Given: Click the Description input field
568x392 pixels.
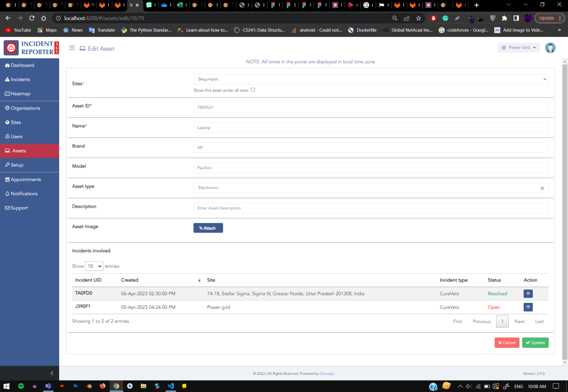Looking at the screenshot, I should [370, 208].
